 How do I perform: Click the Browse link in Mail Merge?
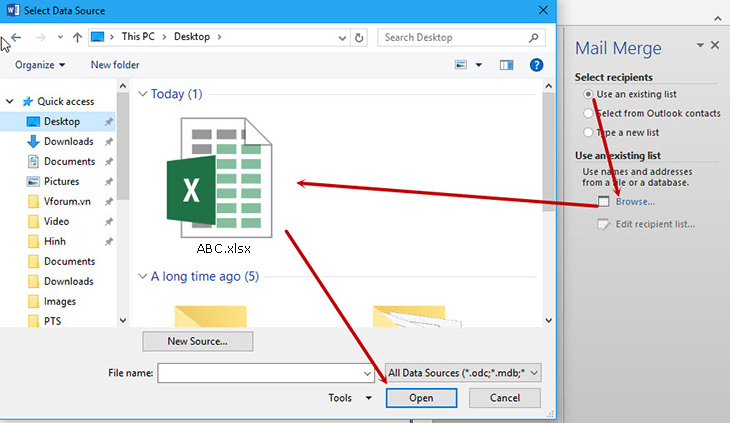635,201
